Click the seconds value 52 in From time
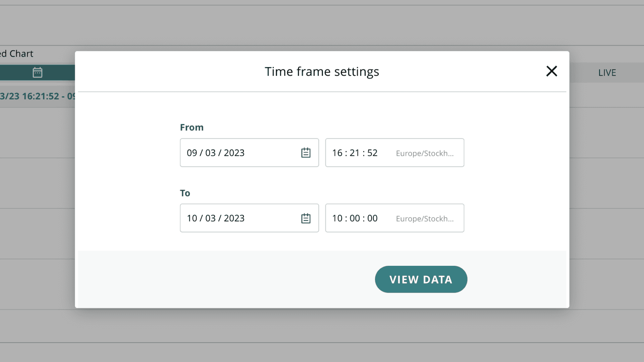 coord(372,153)
